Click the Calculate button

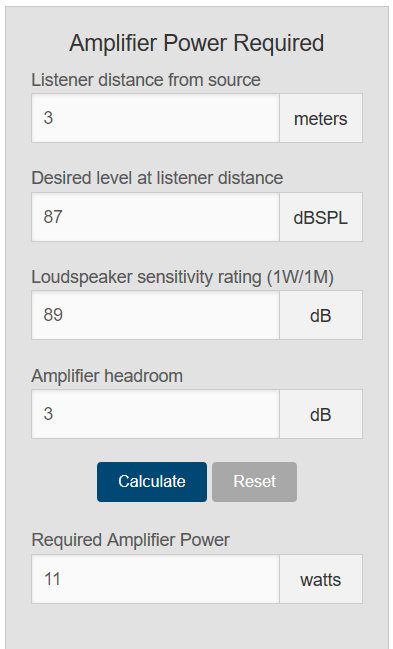152,482
